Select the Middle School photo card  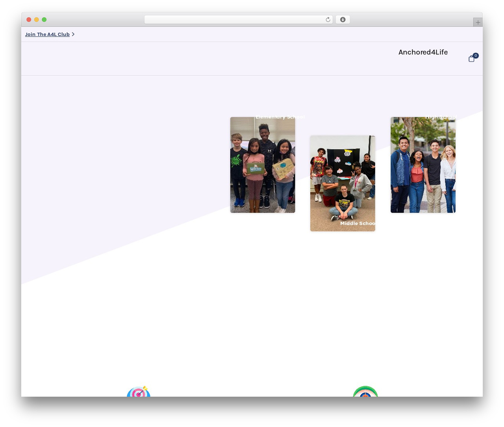click(343, 183)
